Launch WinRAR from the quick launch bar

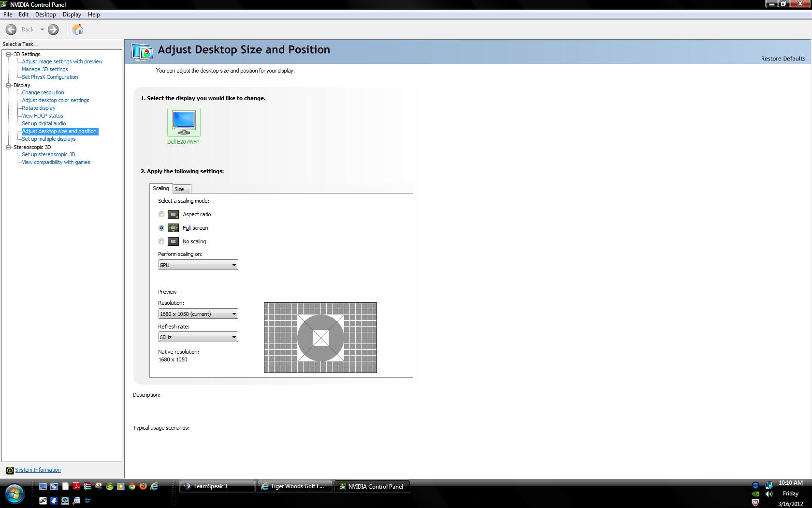pos(87,486)
